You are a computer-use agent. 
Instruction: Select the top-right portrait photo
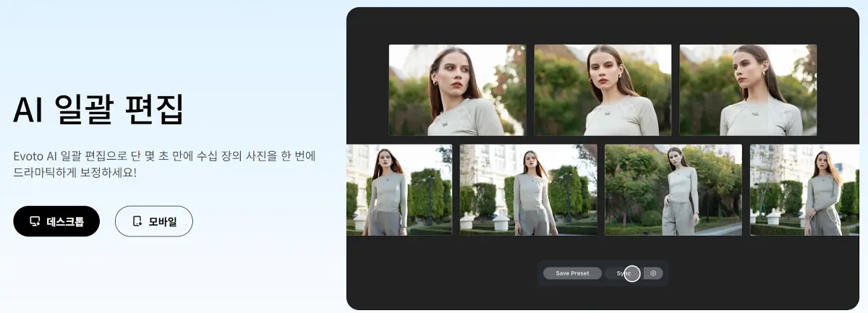click(x=748, y=90)
